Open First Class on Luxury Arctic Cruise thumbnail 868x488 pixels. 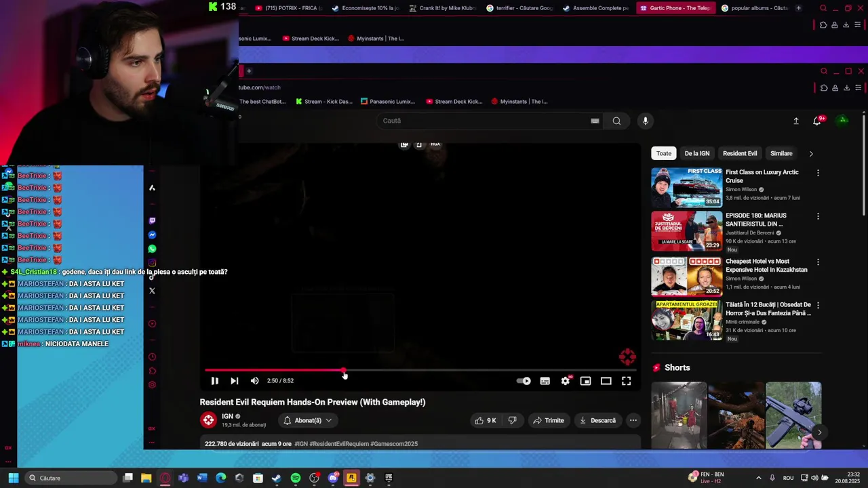(x=687, y=187)
